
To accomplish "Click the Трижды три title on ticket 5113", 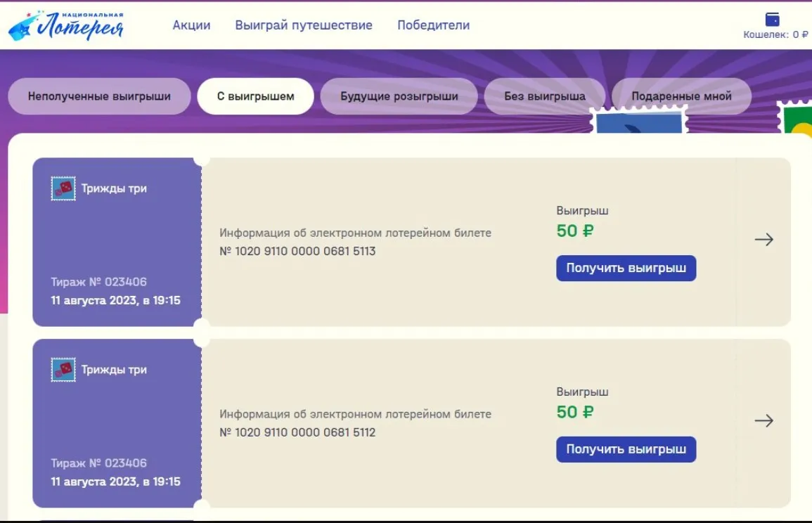I will [x=114, y=188].
